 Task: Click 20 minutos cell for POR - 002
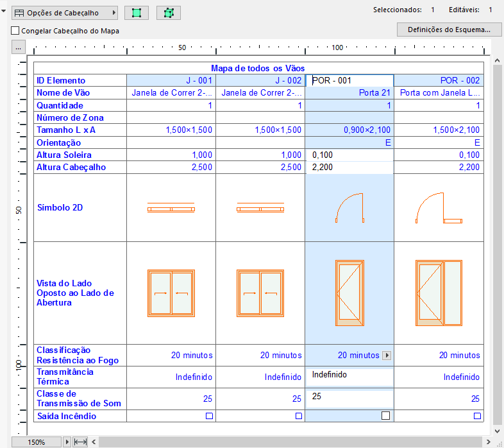pyautogui.click(x=439, y=356)
